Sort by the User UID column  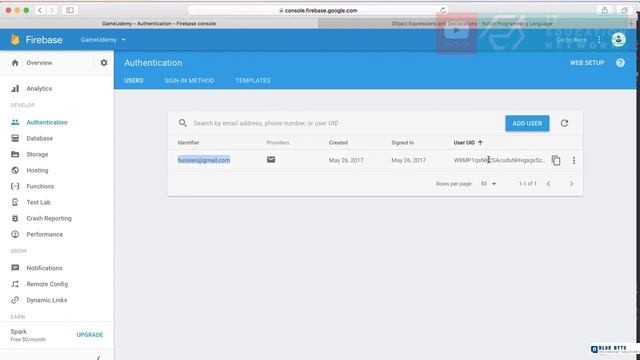pyautogui.click(x=468, y=142)
